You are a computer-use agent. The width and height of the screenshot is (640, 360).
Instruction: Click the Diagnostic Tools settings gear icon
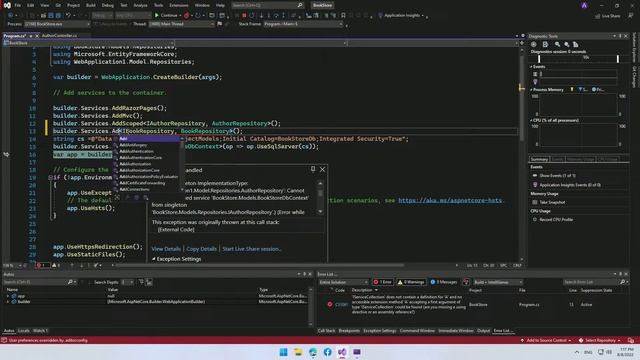533,44
